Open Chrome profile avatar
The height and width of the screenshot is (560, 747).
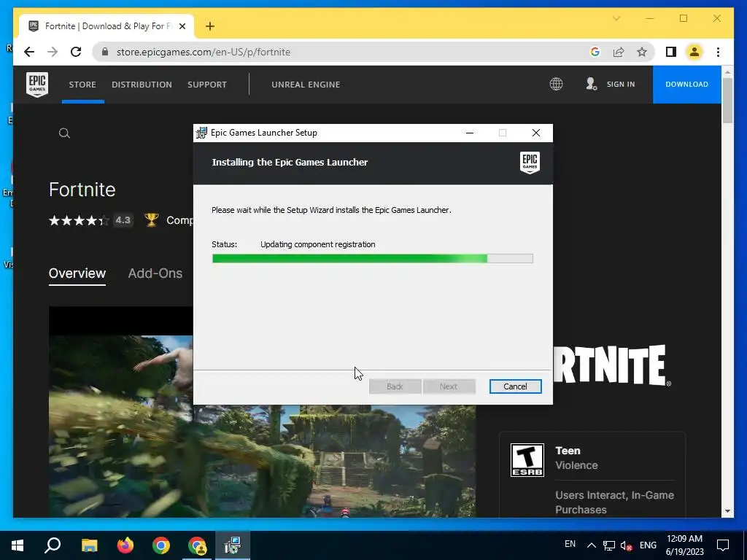pos(694,52)
